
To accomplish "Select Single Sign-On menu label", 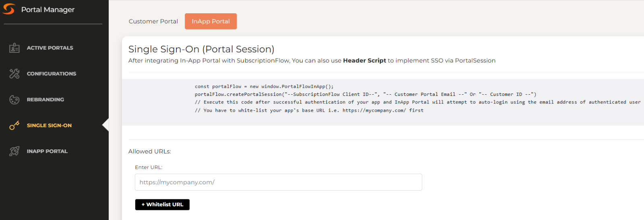I will click(49, 125).
